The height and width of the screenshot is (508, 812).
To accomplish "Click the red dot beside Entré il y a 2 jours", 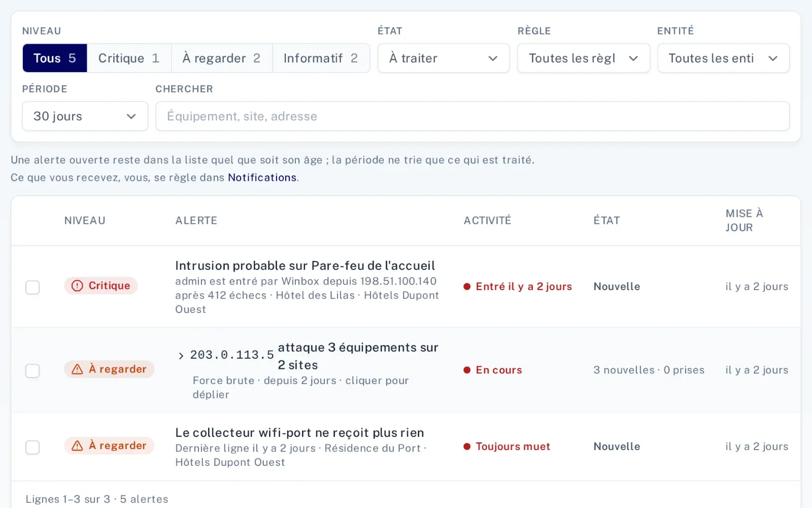I will click(467, 287).
